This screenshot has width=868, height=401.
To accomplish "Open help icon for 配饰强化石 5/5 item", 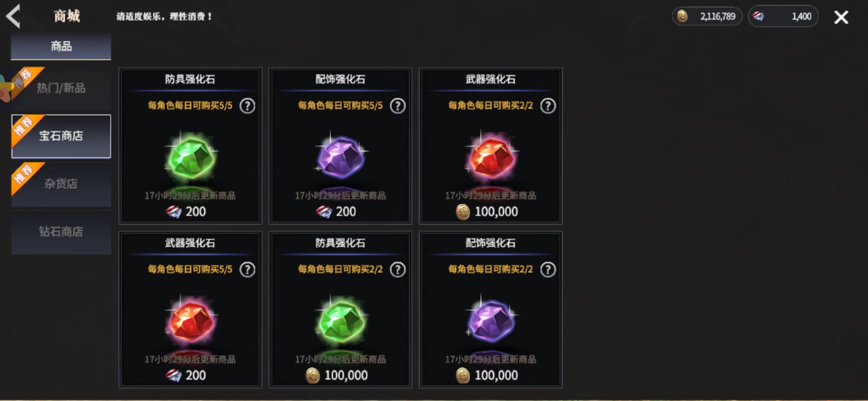I will pyautogui.click(x=398, y=106).
